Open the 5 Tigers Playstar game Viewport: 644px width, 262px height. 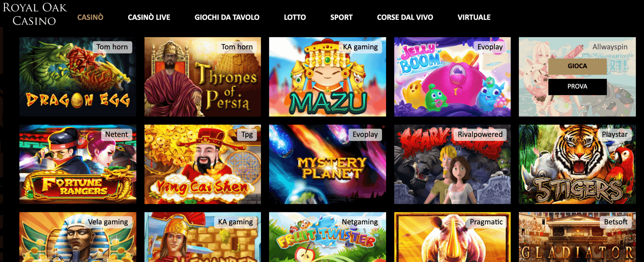tap(577, 164)
